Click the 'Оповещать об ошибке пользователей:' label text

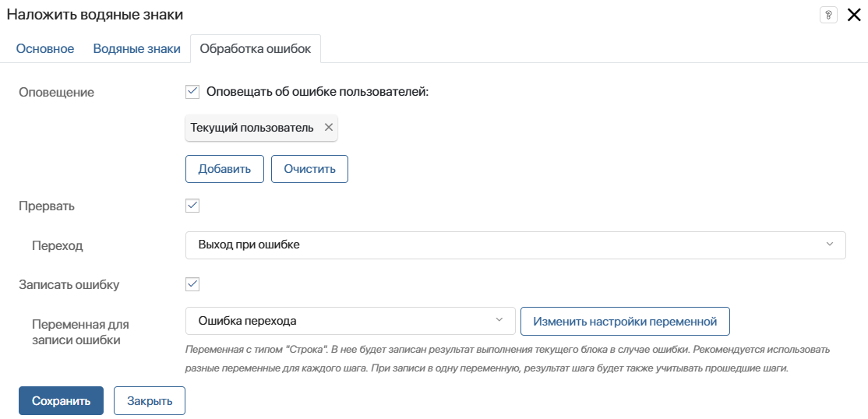pyautogui.click(x=318, y=92)
